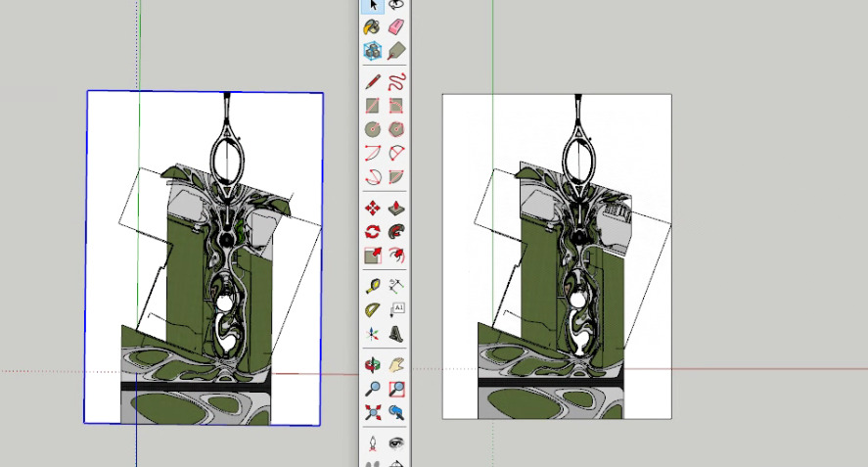The image size is (868, 467).
Task: Choose the Line pencil tool
Action: [373, 81]
